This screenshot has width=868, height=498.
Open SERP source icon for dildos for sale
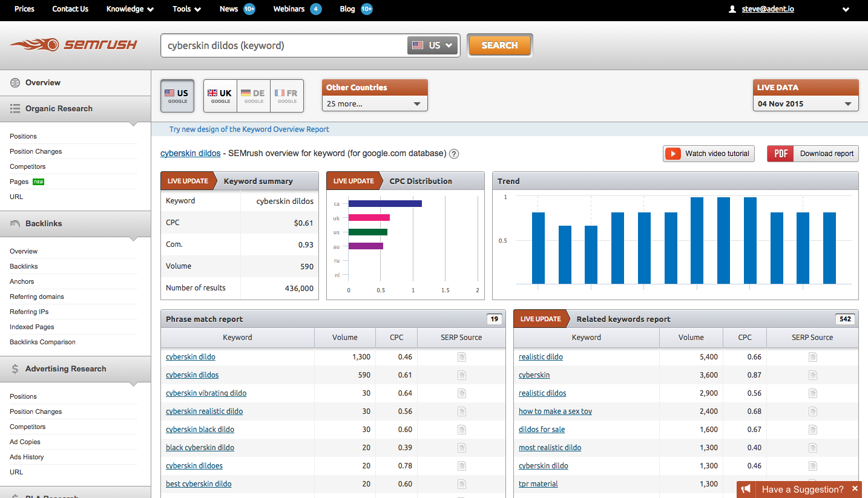[813, 430]
